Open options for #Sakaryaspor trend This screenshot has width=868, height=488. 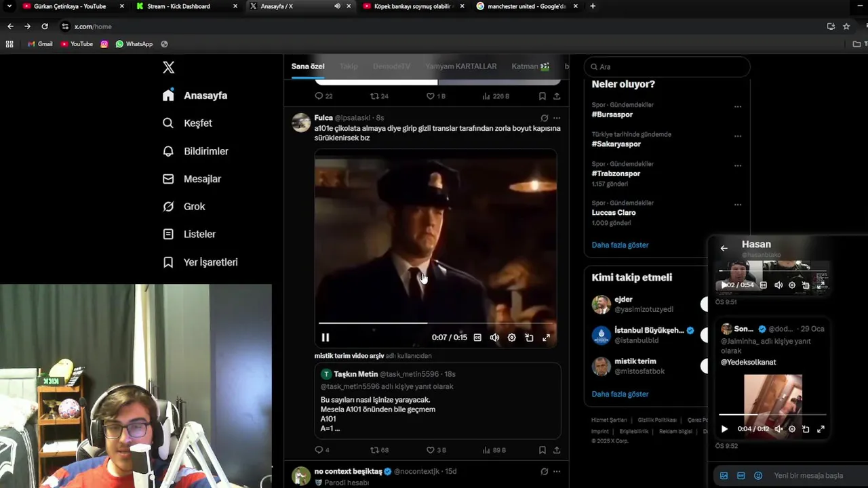click(x=738, y=136)
